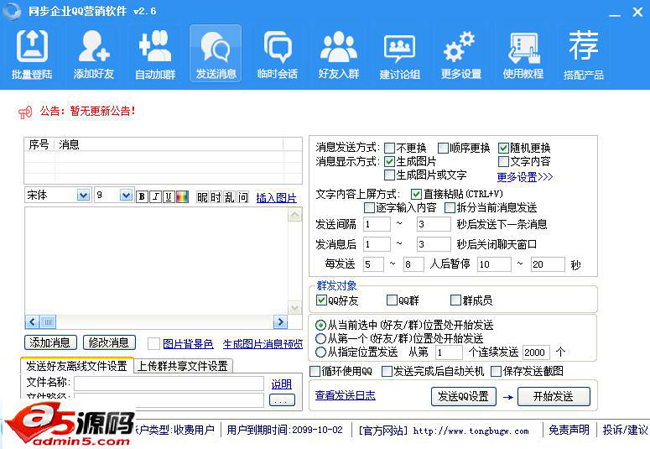This screenshot has width=650, height=449.
Task: Click the 建讨论组 create discussion group icon
Action: [399, 54]
